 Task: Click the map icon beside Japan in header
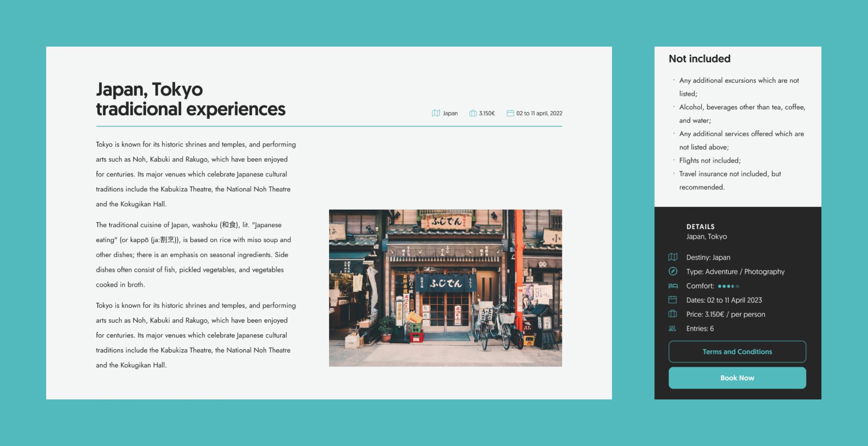435,113
